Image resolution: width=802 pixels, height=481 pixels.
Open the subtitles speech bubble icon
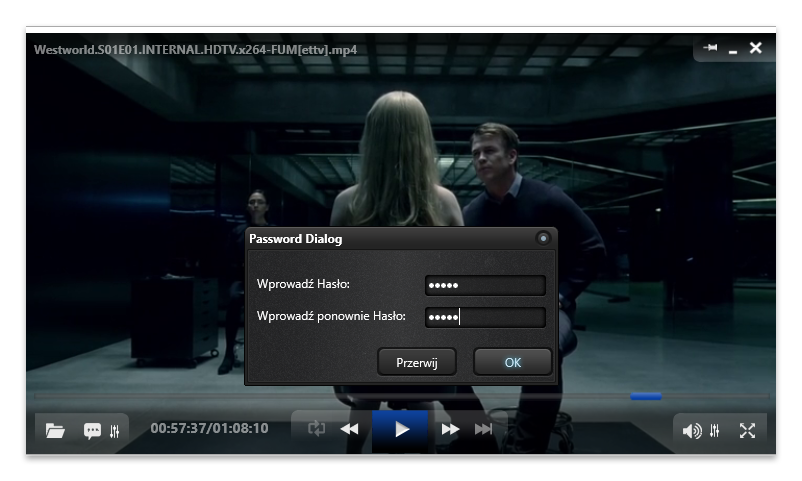pyautogui.click(x=93, y=431)
